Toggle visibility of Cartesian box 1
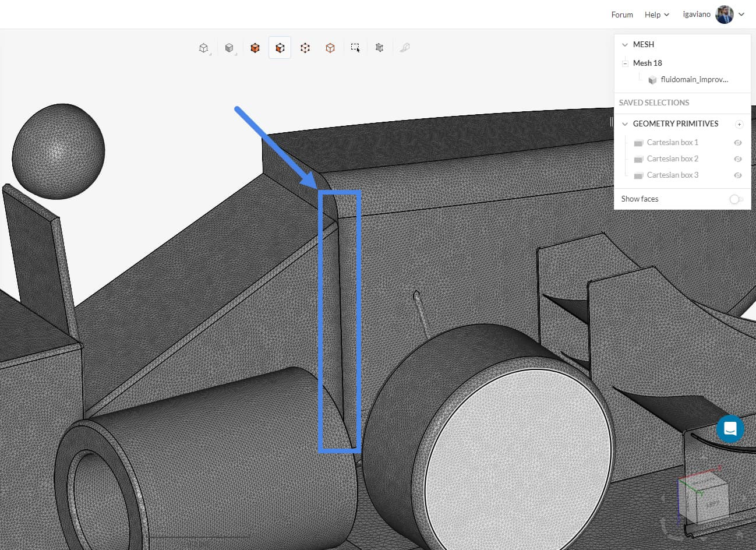The image size is (756, 550). [x=738, y=143]
